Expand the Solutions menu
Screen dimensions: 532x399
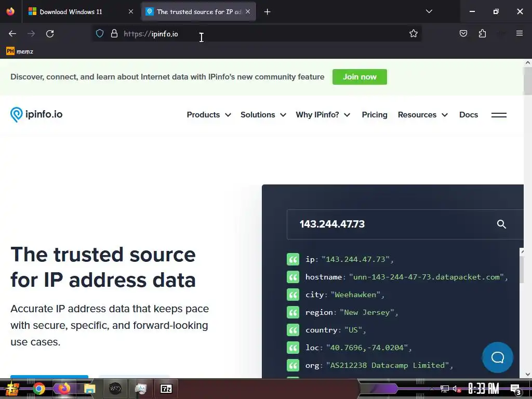(x=263, y=115)
